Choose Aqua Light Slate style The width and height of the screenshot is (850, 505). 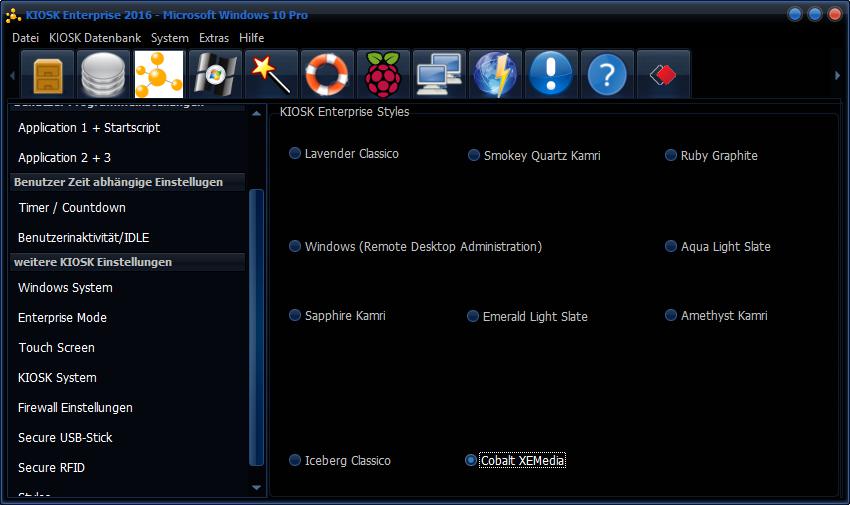point(718,247)
